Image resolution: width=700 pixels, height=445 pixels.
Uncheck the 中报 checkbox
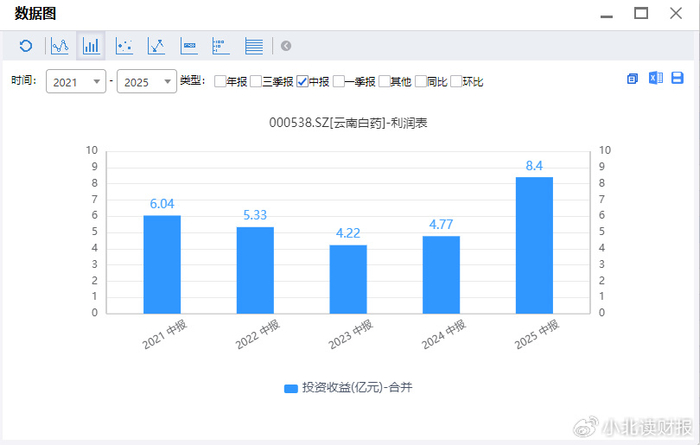302,81
